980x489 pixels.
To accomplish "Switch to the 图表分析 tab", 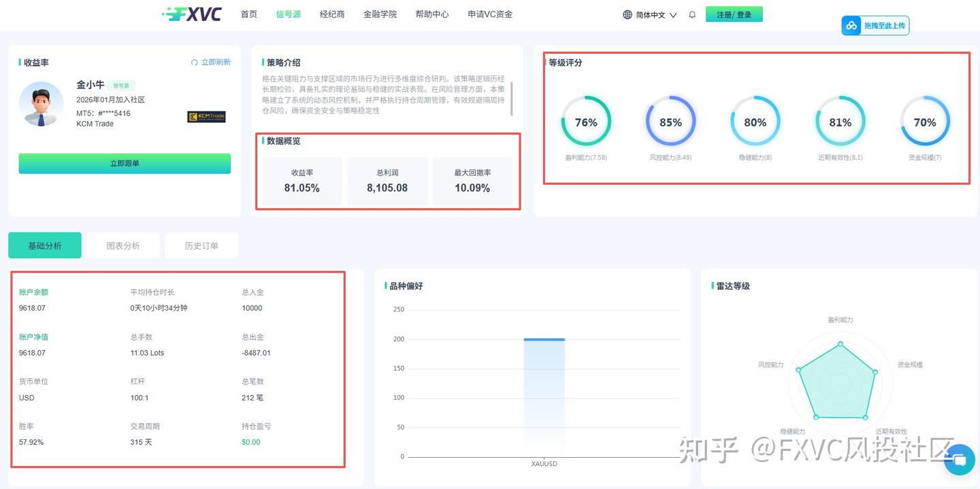I will [x=123, y=245].
